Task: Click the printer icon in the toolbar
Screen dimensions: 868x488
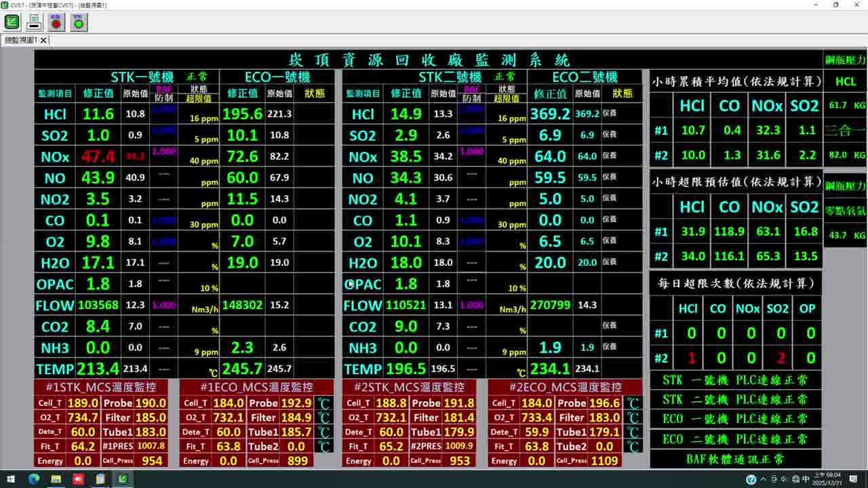Action: pos(34,22)
